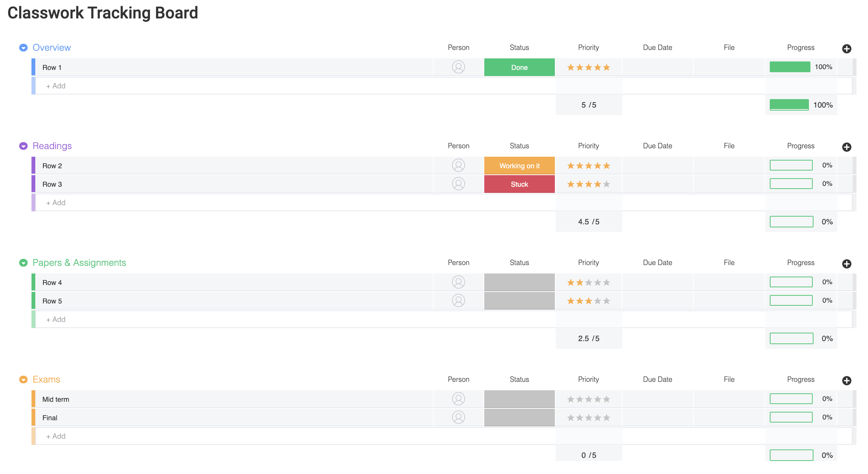
Task: Click the Due Date cell of Row 3
Action: (658, 184)
